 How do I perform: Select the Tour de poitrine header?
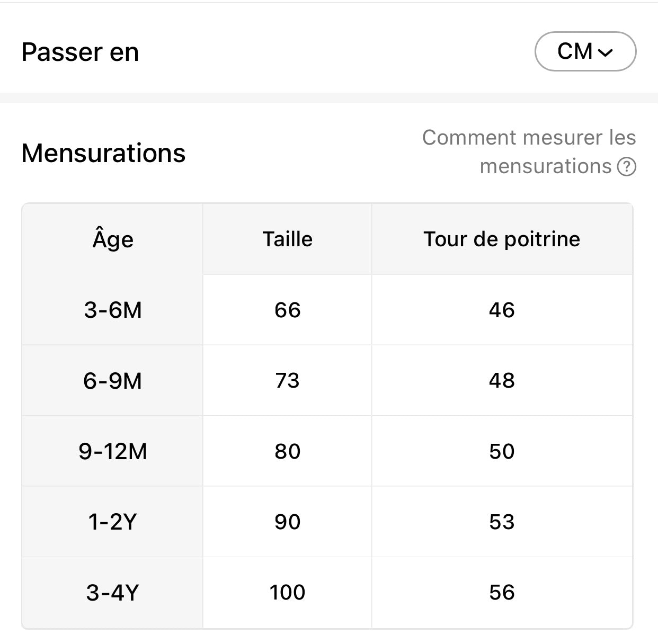502,239
